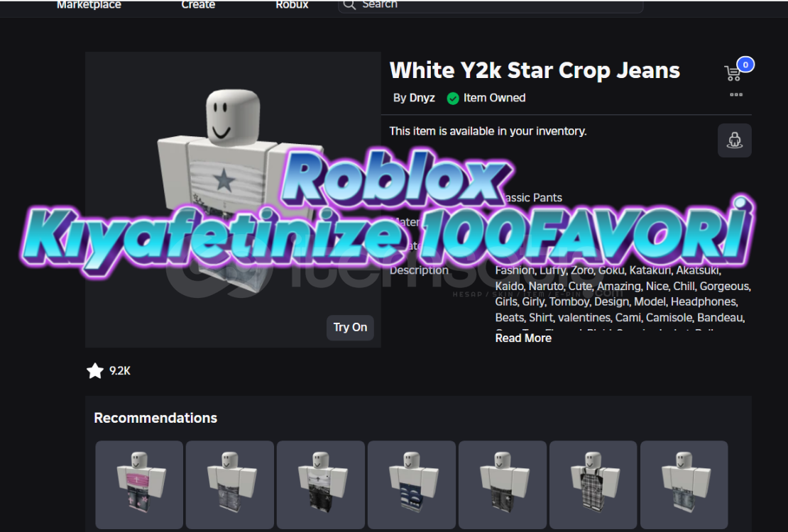Click into the Search field
The height and width of the screenshot is (532, 788).
point(491,5)
